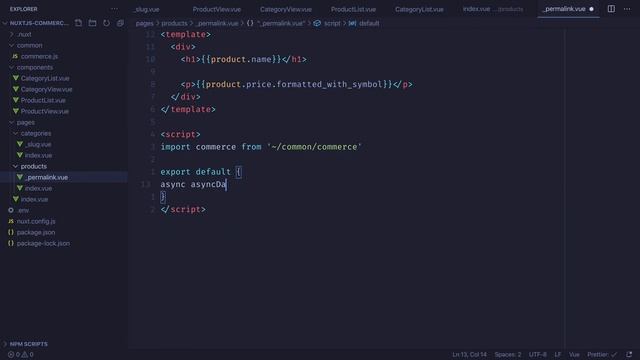Switch to the index.vue products tab
The height and width of the screenshot is (360, 640).
(493, 9)
